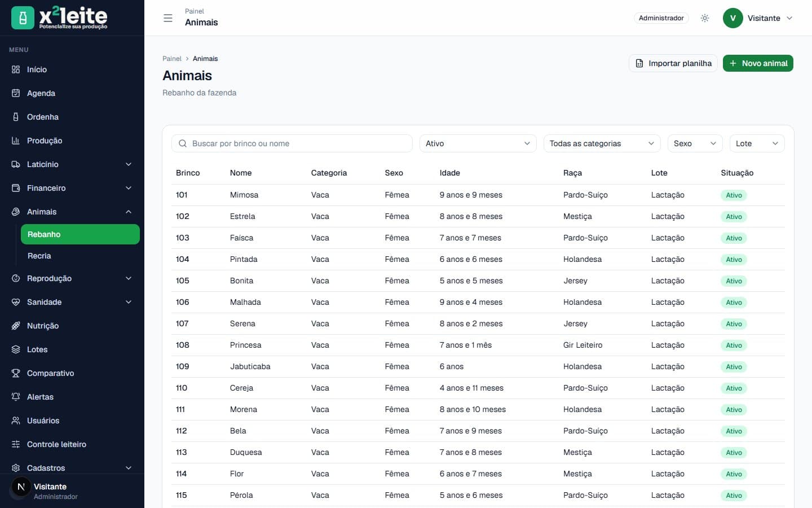Click the Alertas bell icon
The height and width of the screenshot is (508, 812).
tap(16, 397)
